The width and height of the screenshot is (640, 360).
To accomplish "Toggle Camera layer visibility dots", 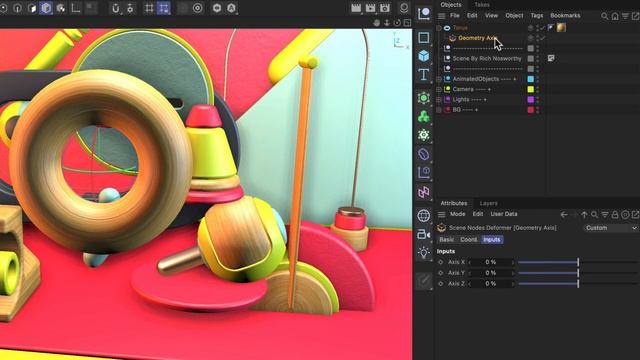I will (538, 89).
